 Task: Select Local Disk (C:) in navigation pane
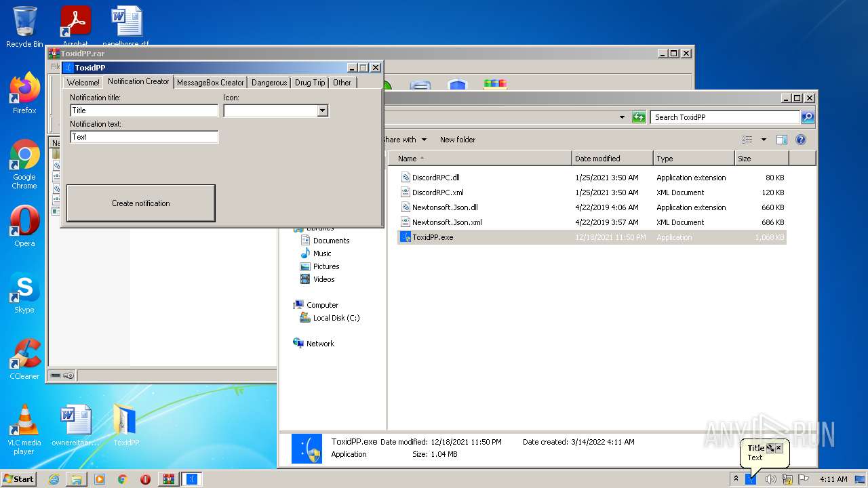(336, 318)
